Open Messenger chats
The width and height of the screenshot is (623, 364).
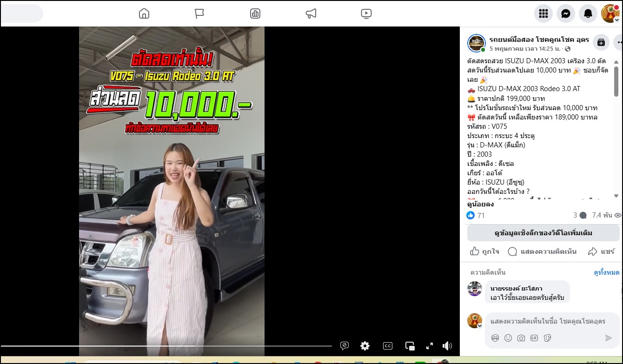click(x=566, y=13)
